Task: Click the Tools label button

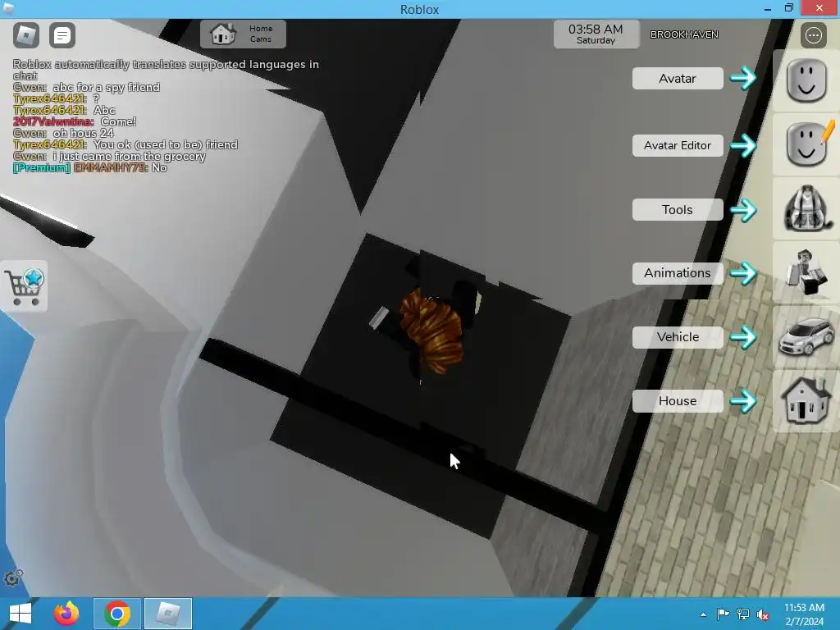Action: click(x=677, y=209)
